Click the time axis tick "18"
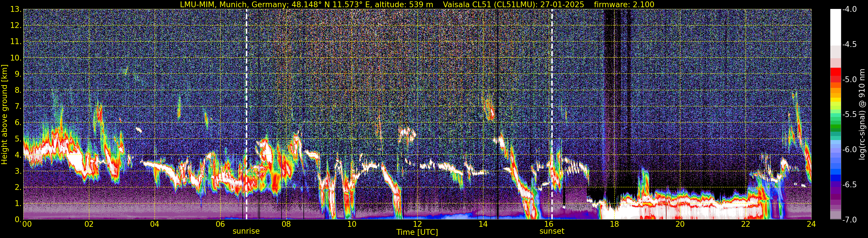This screenshot has width=868, height=238. (x=614, y=224)
